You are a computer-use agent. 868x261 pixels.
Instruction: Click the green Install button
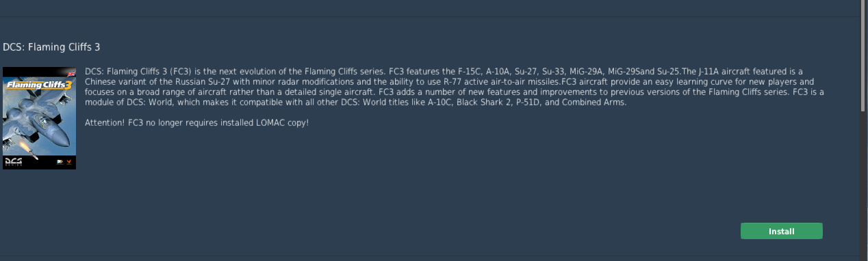coord(781,231)
